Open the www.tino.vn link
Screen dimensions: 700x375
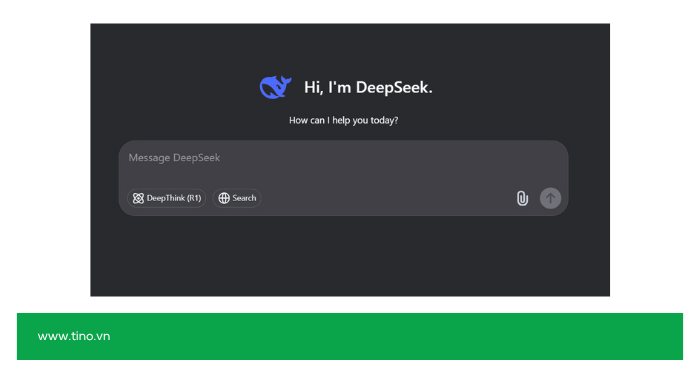pos(74,336)
